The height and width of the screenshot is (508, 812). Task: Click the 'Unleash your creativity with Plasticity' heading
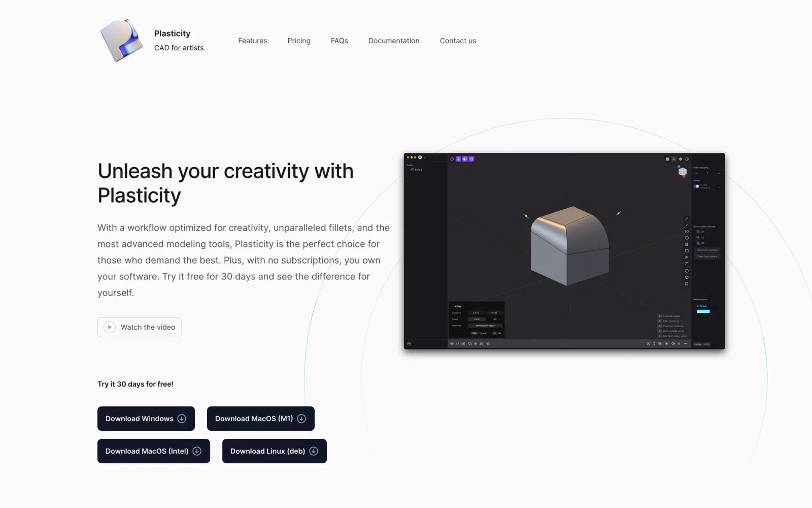coord(226,183)
